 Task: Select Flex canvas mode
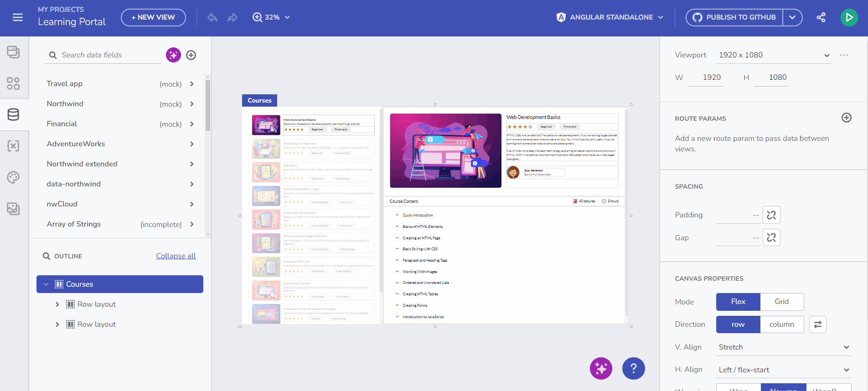[x=738, y=302]
